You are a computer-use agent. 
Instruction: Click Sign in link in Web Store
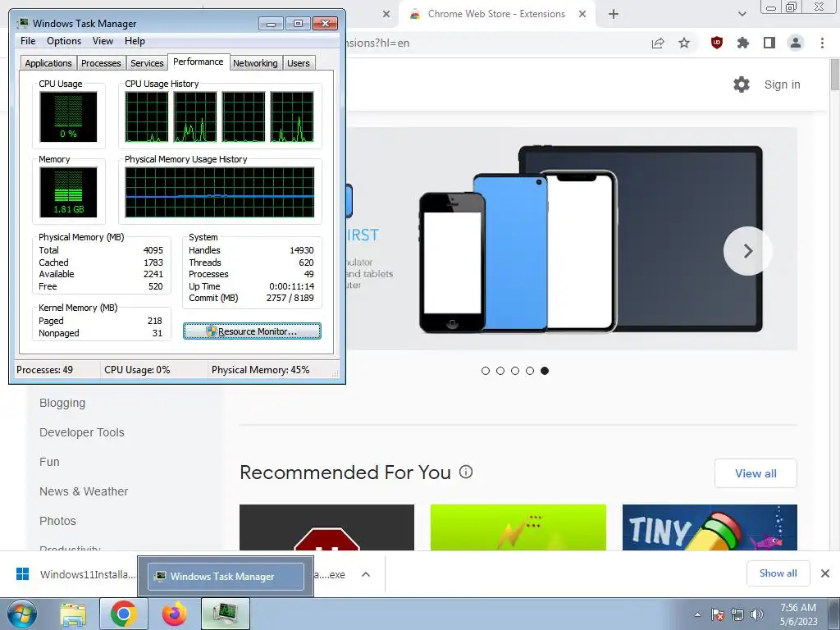pyautogui.click(x=782, y=84)
